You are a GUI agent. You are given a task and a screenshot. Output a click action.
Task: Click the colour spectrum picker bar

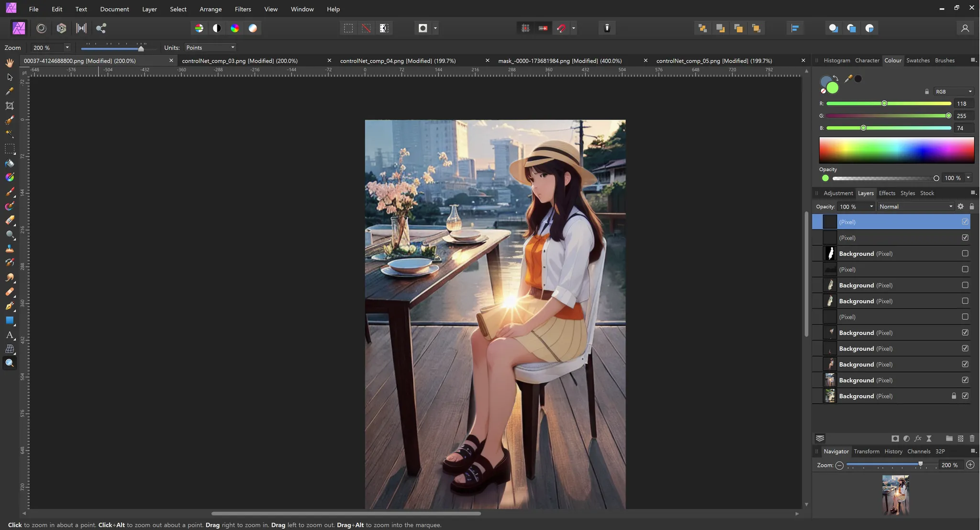[x=896, y=150]
